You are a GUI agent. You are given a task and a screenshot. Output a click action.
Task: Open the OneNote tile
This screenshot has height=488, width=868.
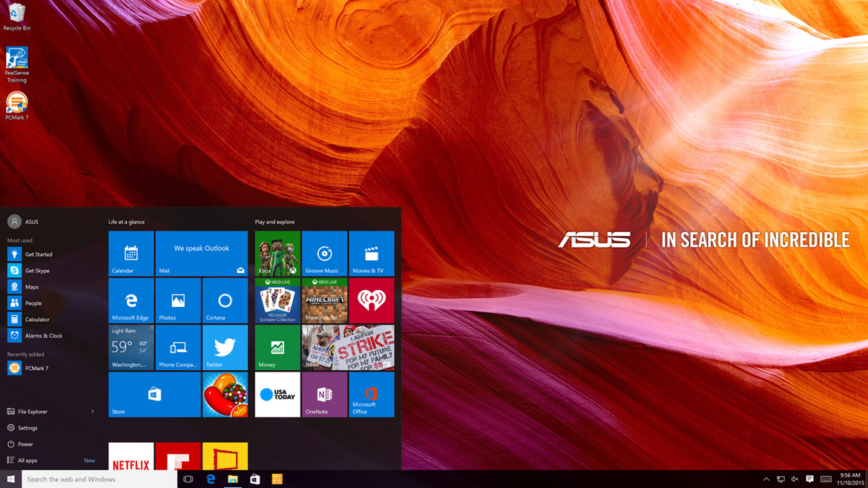[x=325, y=395]
